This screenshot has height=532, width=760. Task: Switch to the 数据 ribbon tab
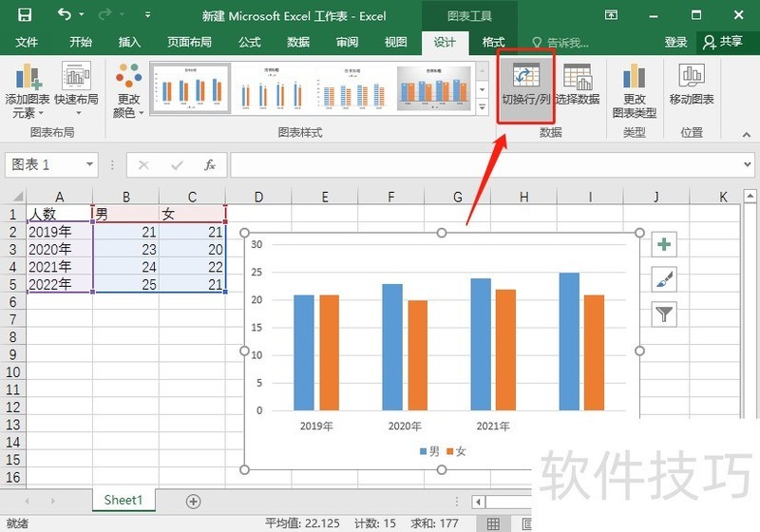click(x=298, y=42)
